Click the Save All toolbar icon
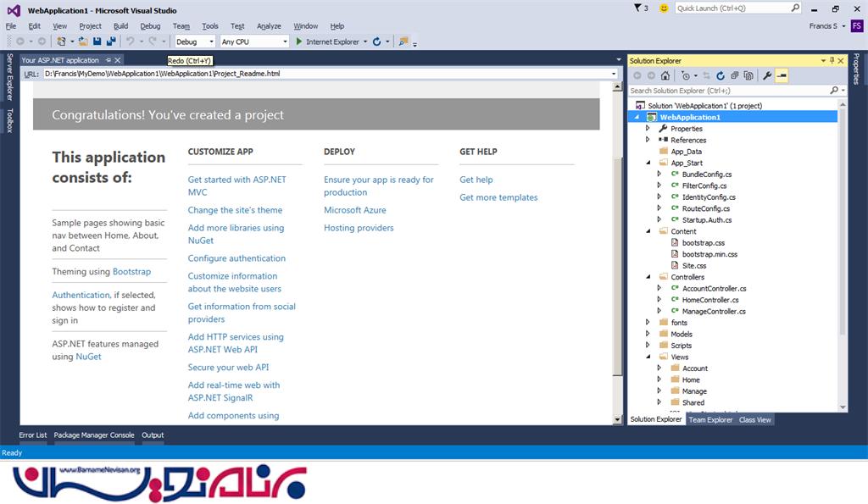The image size is (868, 504). 111,42
